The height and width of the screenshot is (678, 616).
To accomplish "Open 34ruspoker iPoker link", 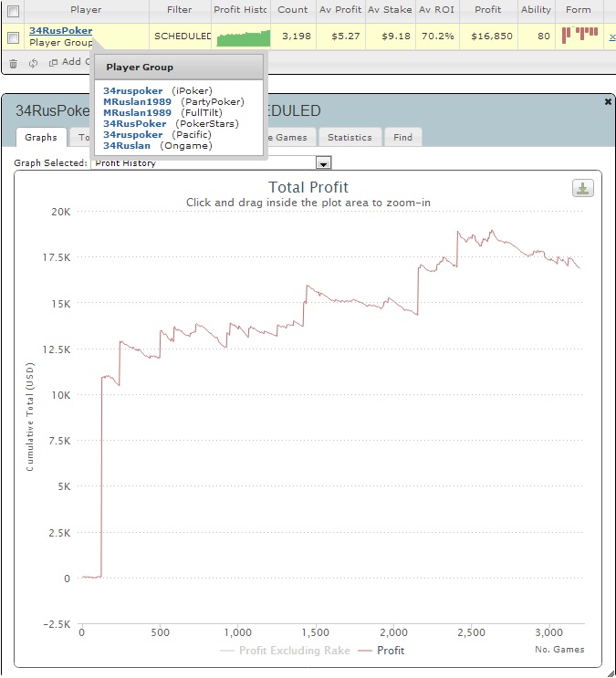I will [133, 91].
